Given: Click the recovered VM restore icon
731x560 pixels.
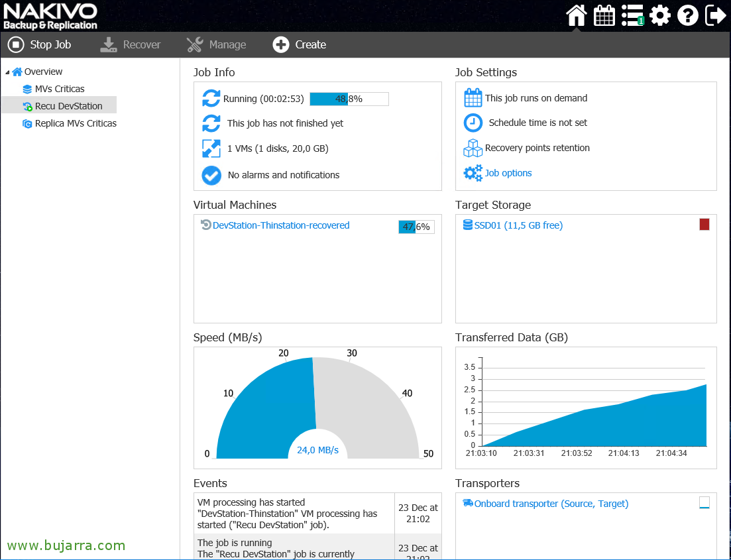Looking at the screenshot, I should click(x=205, y=225).
